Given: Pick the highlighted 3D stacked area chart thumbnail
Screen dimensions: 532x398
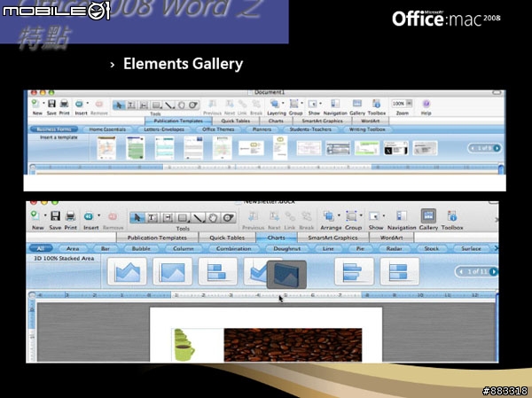Looking at the screenshot, I should 286,275.
